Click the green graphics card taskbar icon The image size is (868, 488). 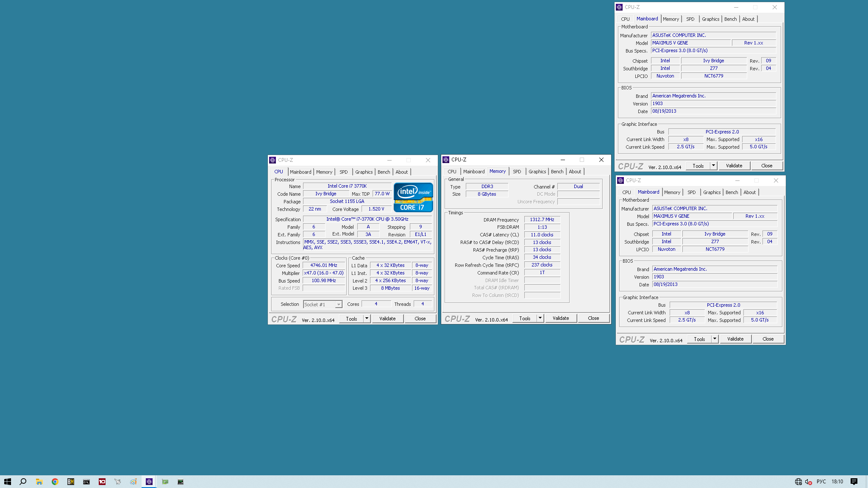click(165, 482)
